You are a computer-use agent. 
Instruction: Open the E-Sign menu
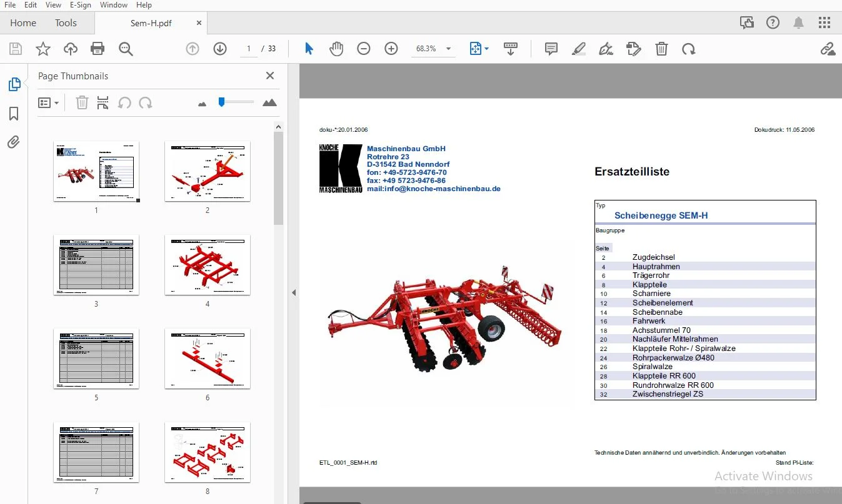(x=81, y=5)
